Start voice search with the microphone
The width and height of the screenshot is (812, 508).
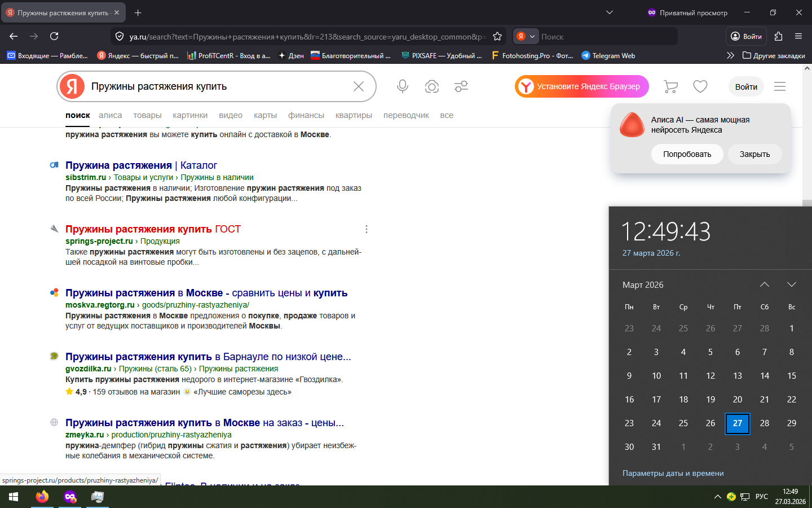pos(403,86)
